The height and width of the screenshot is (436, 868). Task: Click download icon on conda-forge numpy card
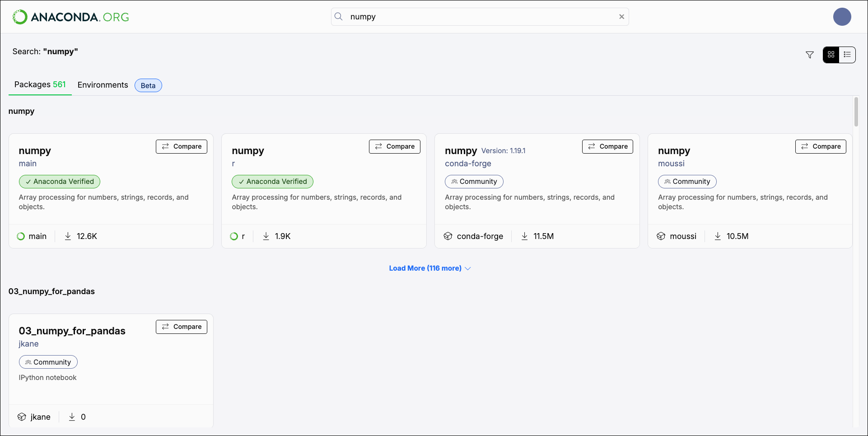pyautogui.click(x=524, y=236)
